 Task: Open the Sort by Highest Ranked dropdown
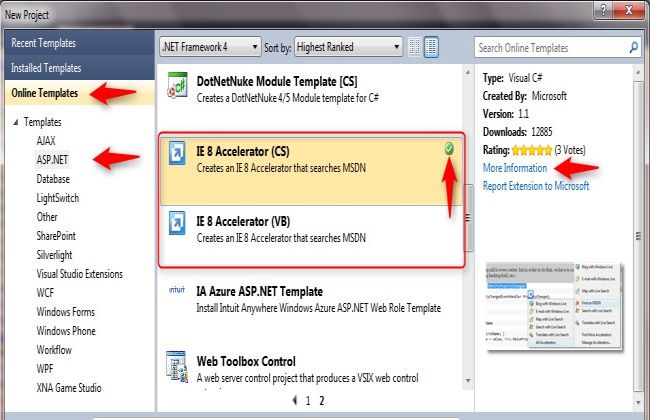(x=348, y=47)
